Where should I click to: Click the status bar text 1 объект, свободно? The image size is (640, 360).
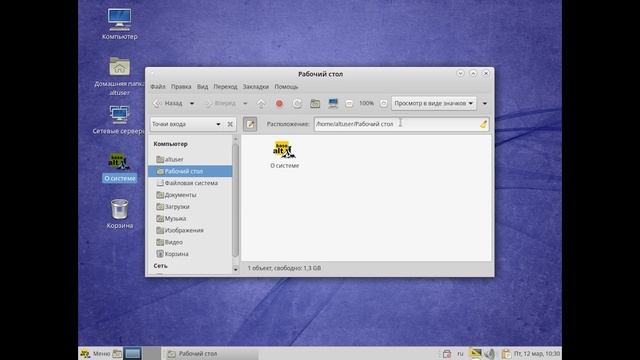point(284,268)
